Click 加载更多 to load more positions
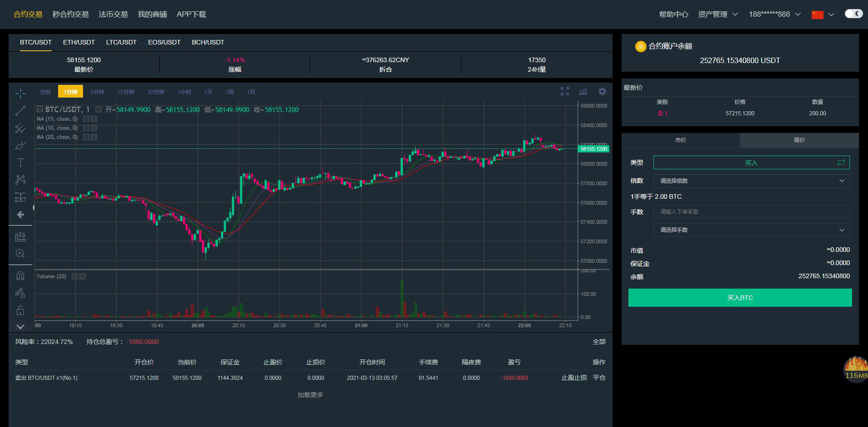 point(310,395)
